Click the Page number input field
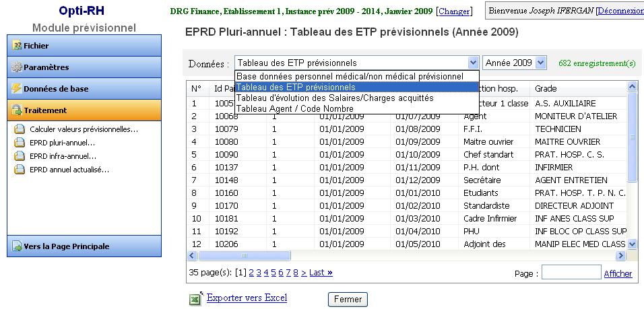Screen dimensions: 644x309 [x=571, y=273]
